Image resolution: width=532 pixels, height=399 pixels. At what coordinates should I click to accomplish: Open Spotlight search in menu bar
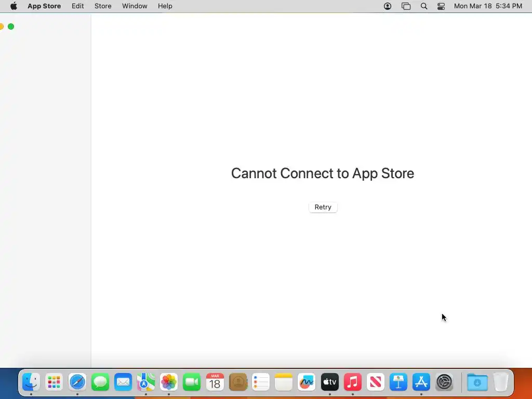424,6
